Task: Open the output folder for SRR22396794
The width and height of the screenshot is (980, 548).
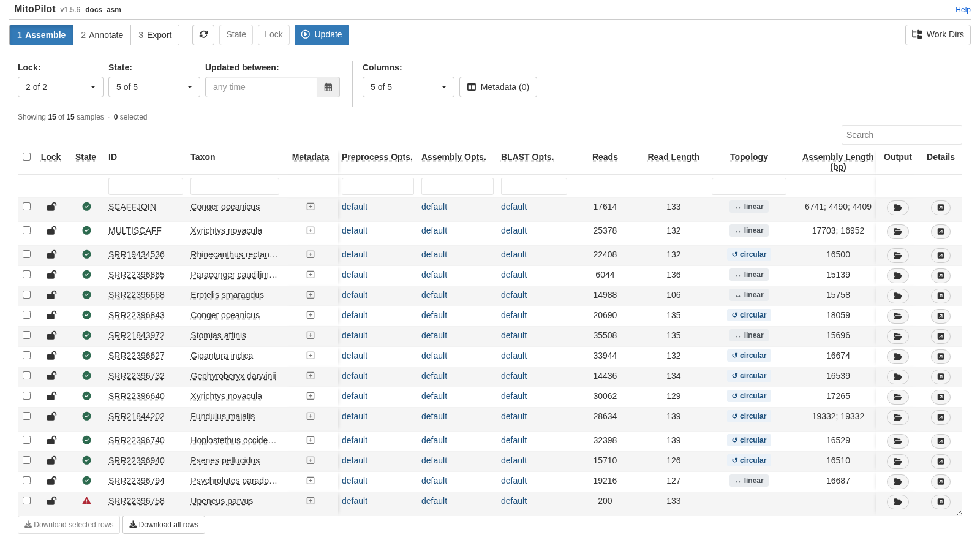Action: (897, 482)
